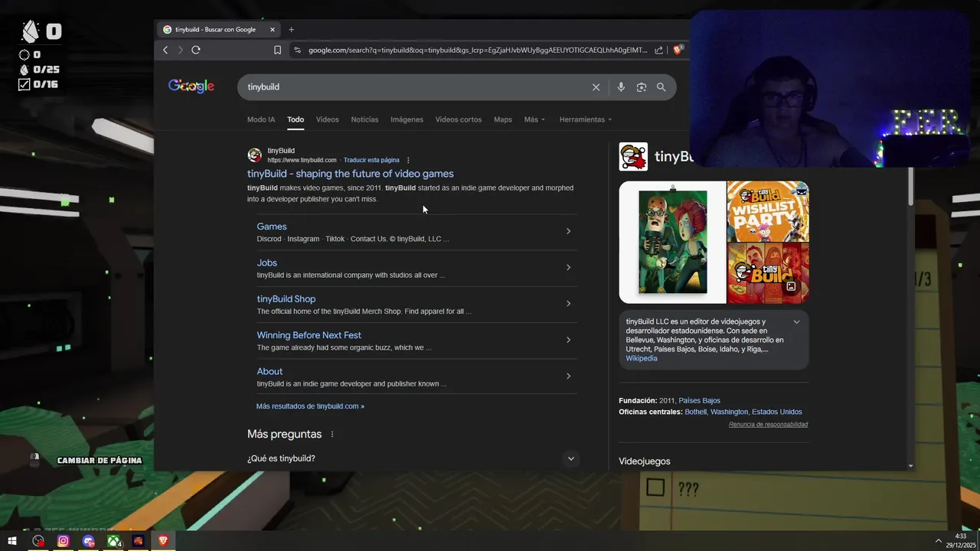
Task: Clear the Google search box text
Action: click(x=596, y=87)
